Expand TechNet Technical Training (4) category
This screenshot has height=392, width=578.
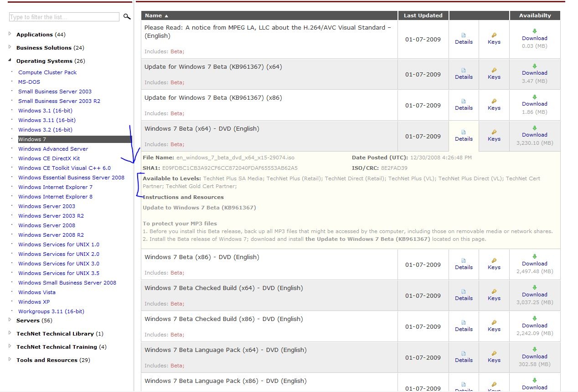[x=10, y=346]
